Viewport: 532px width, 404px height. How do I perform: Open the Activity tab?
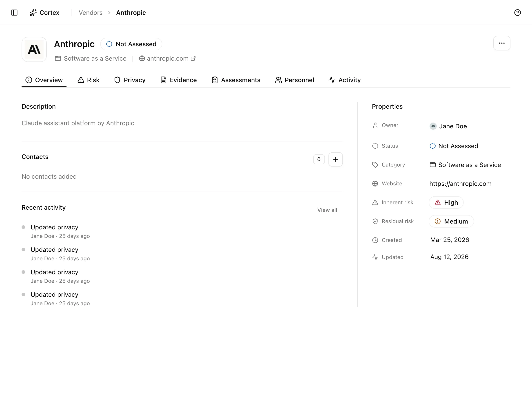point(345,80)
